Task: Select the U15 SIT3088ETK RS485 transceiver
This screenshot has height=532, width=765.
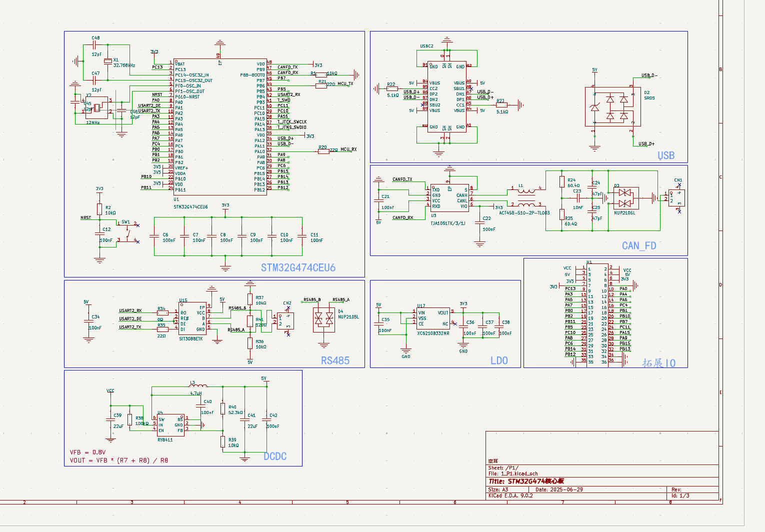Action: click(192, 318)
